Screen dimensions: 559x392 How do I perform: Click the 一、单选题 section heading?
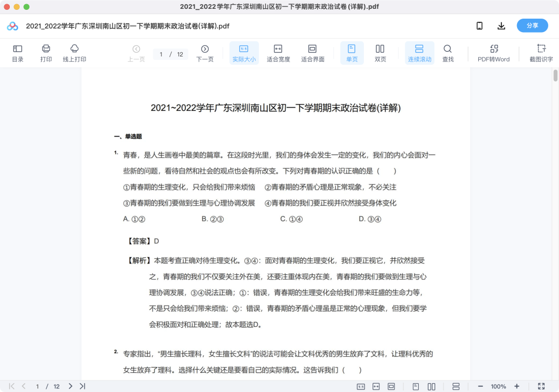[128, 136]
